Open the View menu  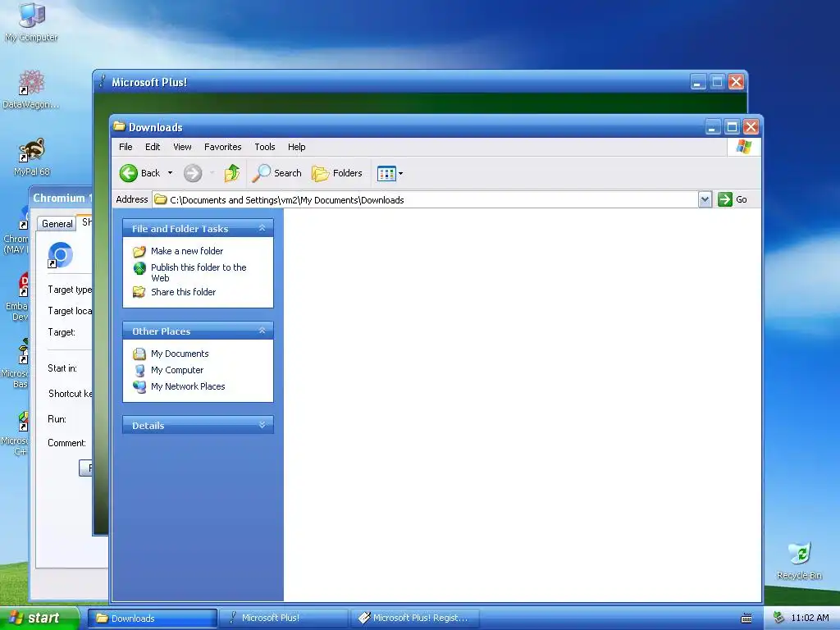[x=182, y=147]
